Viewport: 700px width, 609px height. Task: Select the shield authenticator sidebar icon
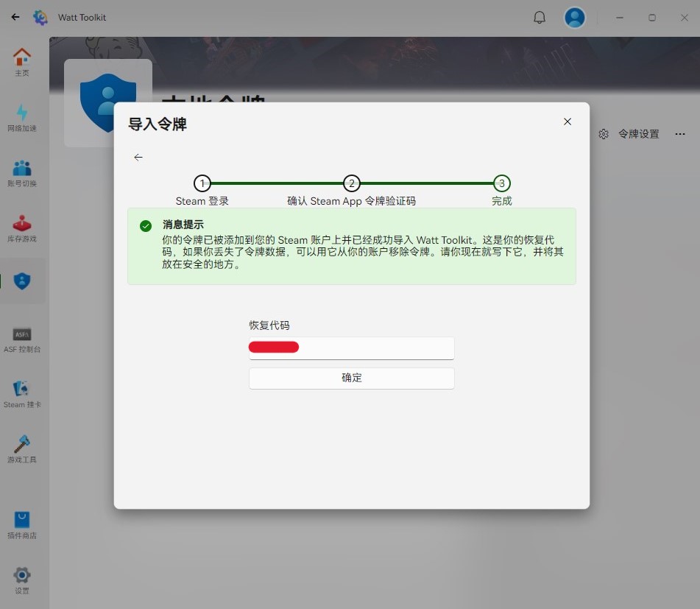click(x=22, y=281)
